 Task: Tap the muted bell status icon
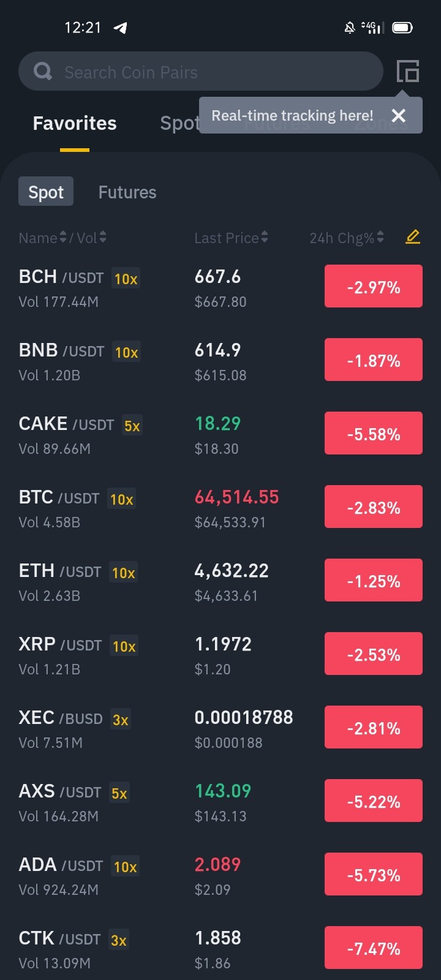350,28
